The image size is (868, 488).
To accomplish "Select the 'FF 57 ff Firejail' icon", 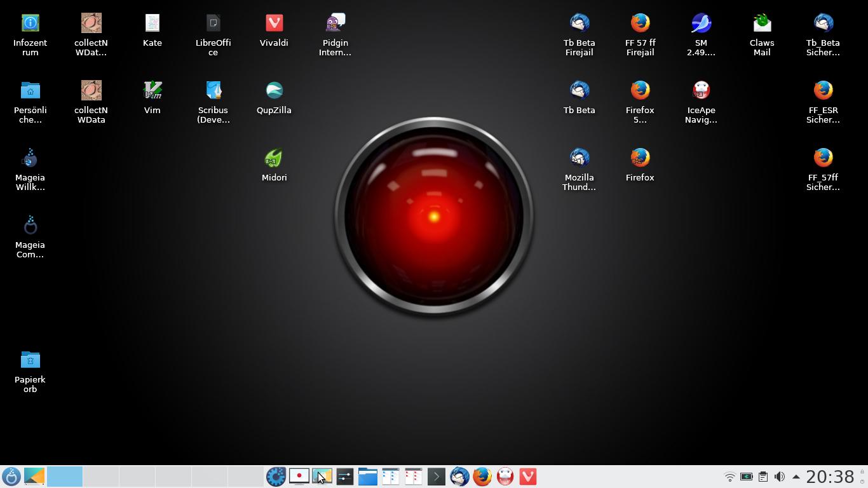I will (641, 34).
